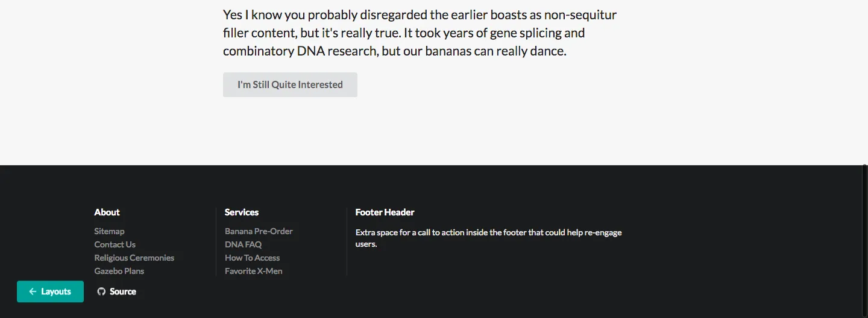
Task: Click the Footer Header heading
Action: pyautogui.click(x=385, y=212)
